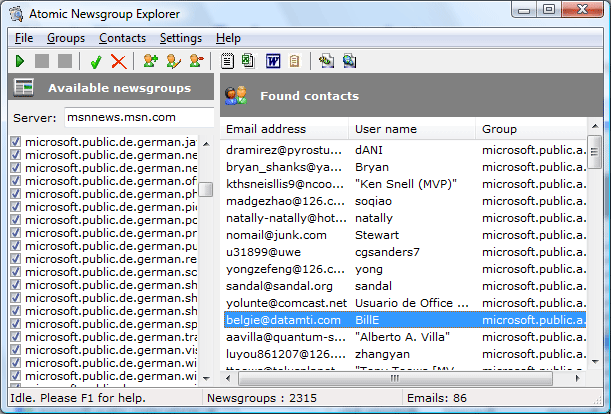Screen dimensions: 611x414
Task: Open the Settings menu
Action: click(181, 38)
